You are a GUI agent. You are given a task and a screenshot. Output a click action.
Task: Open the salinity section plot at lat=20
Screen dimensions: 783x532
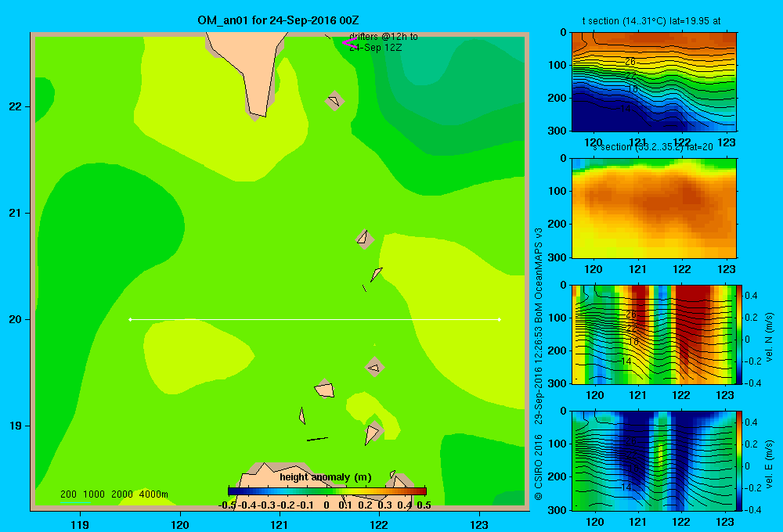(654, 208)
